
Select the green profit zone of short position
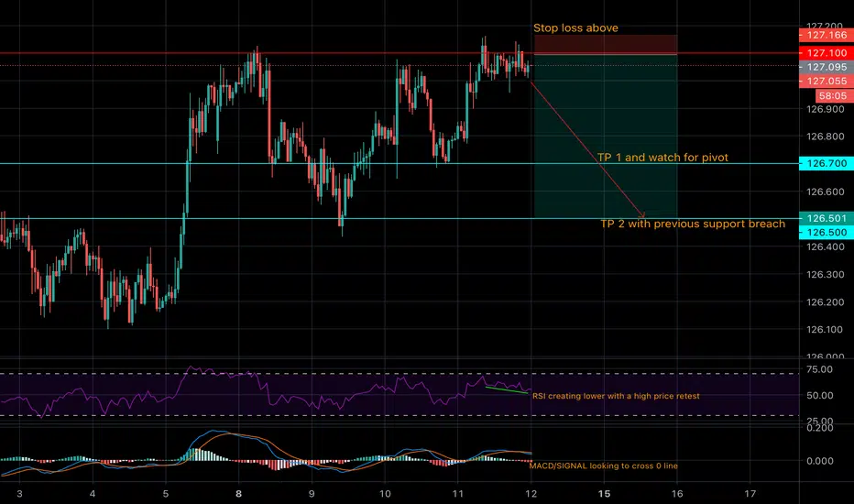coord(606,137)
